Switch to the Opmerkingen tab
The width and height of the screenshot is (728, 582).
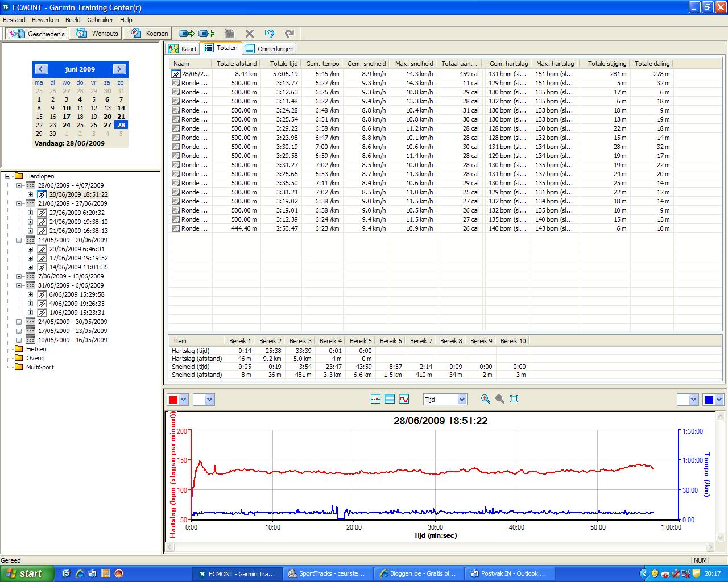[270, 49]
